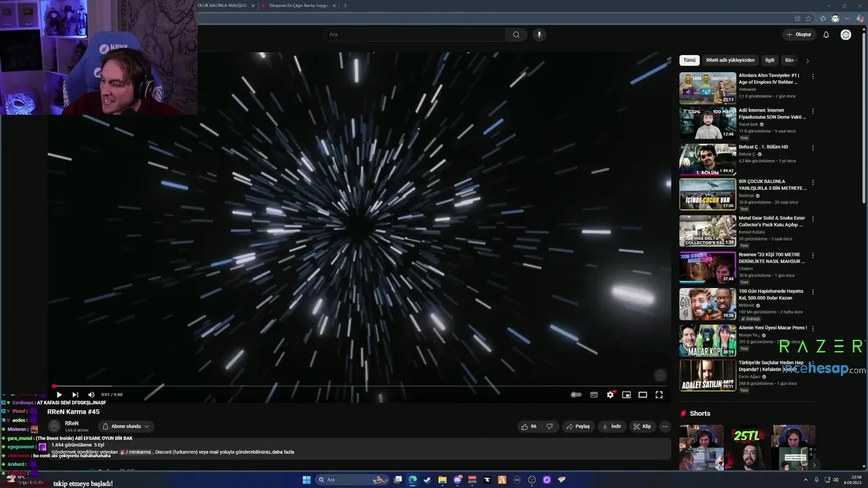Click the Klip button
The image size is (868, 488).
tap(642, 426)
